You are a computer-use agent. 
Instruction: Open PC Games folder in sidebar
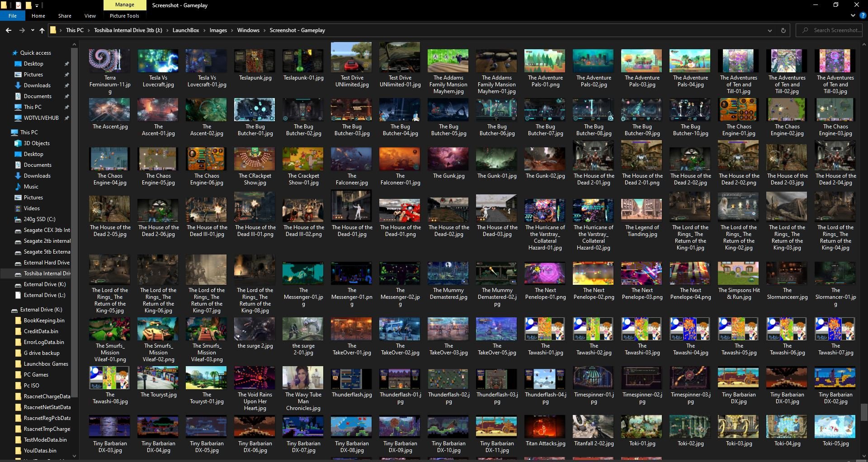point(36,375)
